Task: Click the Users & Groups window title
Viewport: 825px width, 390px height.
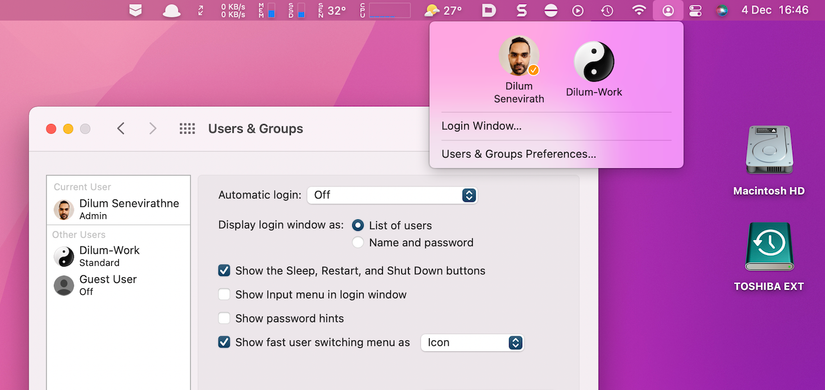Action: pos(256,128)
